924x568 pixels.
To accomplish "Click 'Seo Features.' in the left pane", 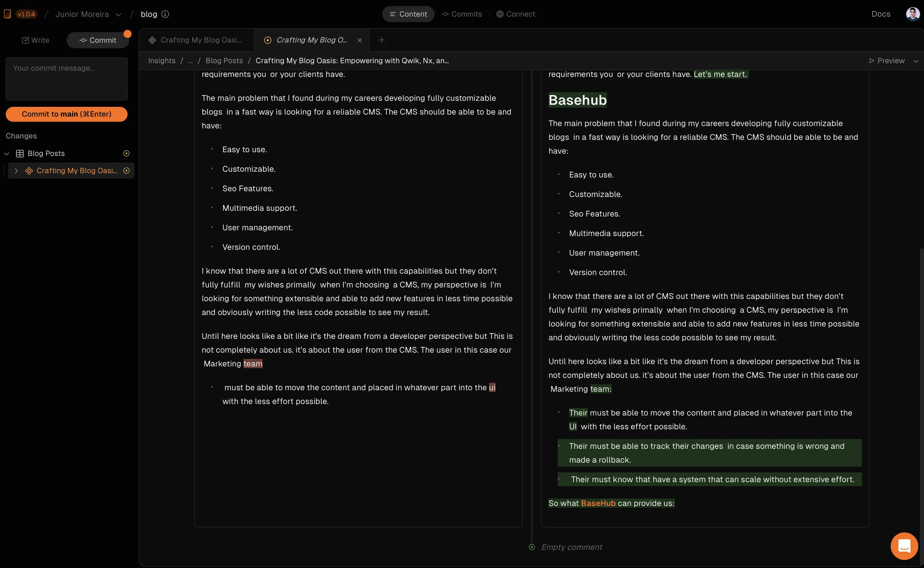I will pos(248,189).
